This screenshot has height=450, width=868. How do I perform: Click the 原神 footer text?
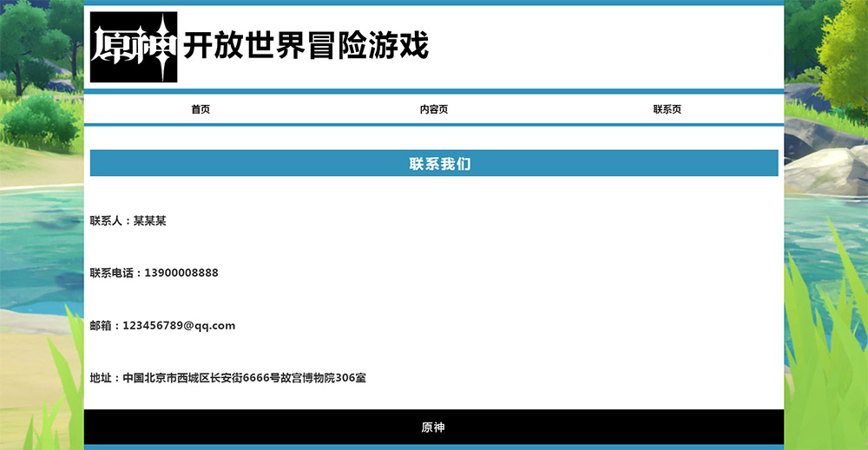point(433,427)
